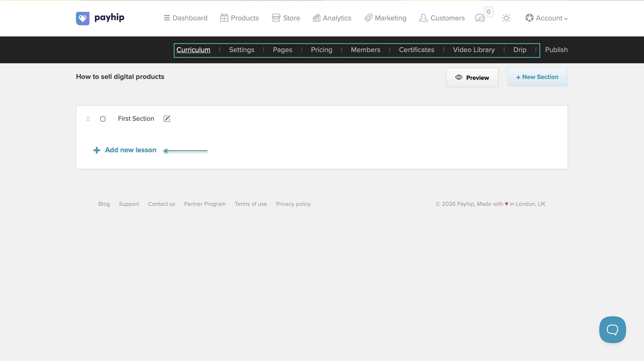Click Add new lesson link
Image resolution: width=644 pixels, height=361 pixels.
tap(125, 150)
